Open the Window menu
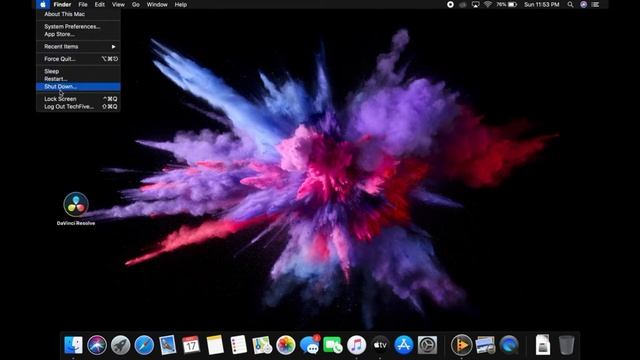This screenshot has width=640, height=360. [x=157, y=4]
